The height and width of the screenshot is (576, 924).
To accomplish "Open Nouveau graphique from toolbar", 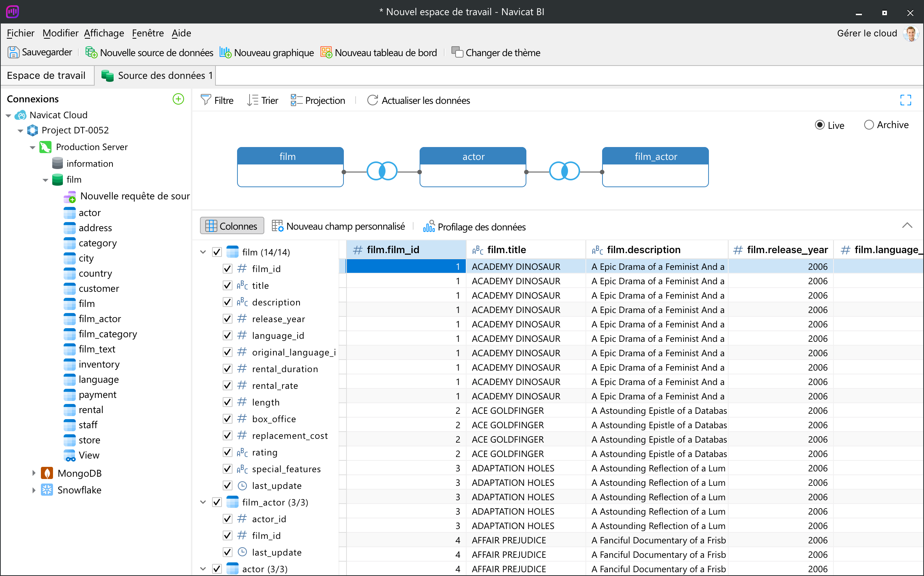I will (225, 52).
